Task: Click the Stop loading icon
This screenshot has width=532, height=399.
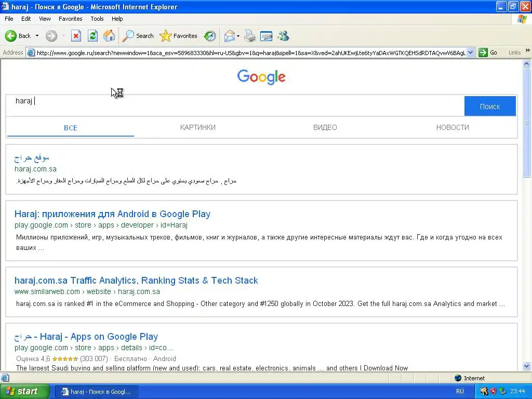Action: click(x=76, y=36)
